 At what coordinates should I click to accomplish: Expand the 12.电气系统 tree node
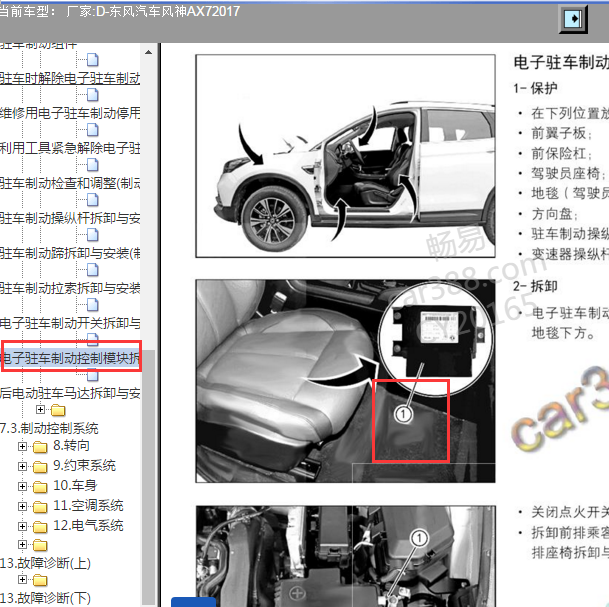[x=22, y=527]
